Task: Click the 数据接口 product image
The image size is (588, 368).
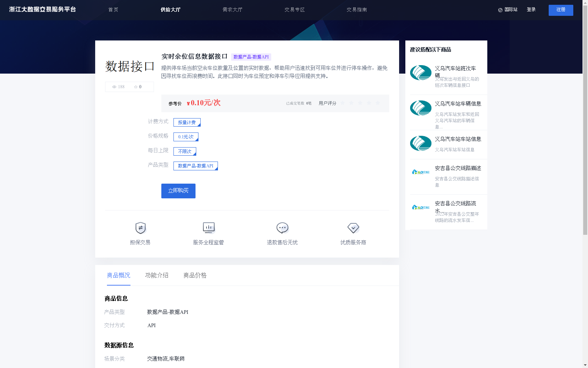Action: 129,66
